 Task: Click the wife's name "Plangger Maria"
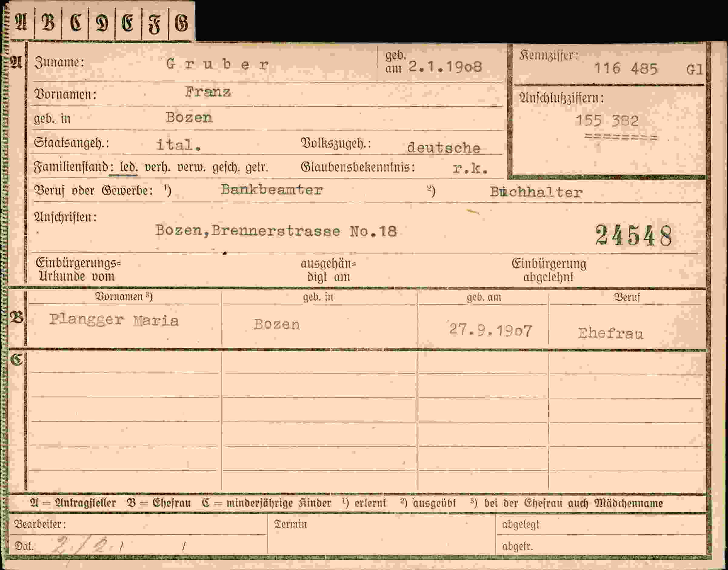(x=114, y=320)
